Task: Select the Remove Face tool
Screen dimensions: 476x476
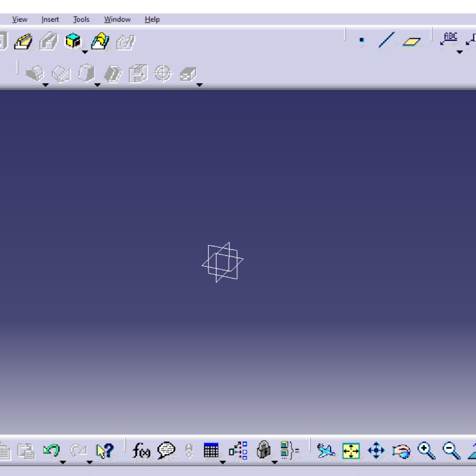Action: [188, 74]
